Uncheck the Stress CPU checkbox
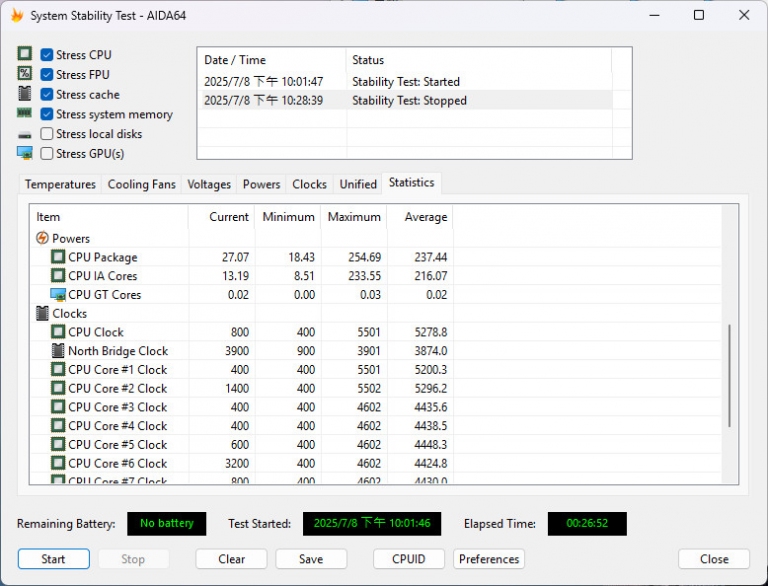Image resolution: width=768 pixels, height=586 pixels. tap(47, 54)
